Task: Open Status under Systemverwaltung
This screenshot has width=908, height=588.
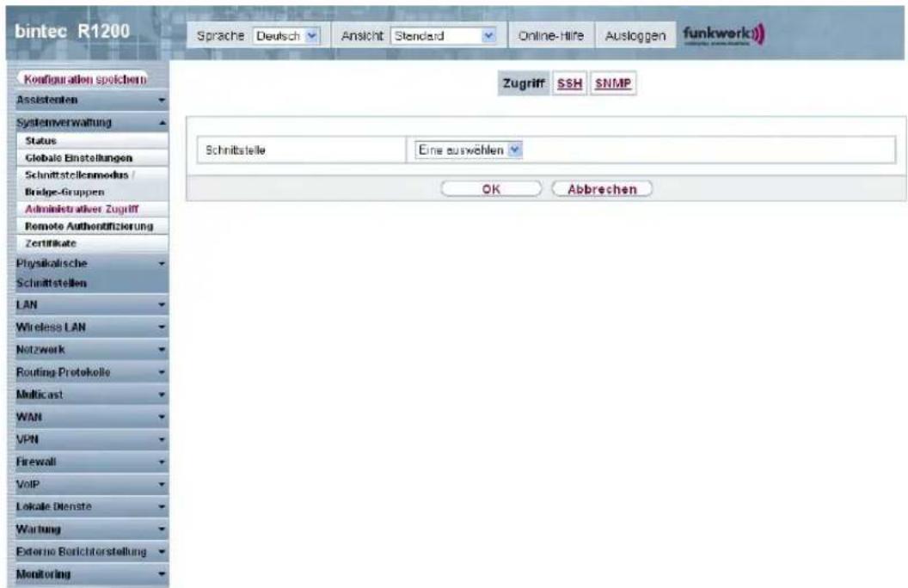Action: [x=93, y=141]
